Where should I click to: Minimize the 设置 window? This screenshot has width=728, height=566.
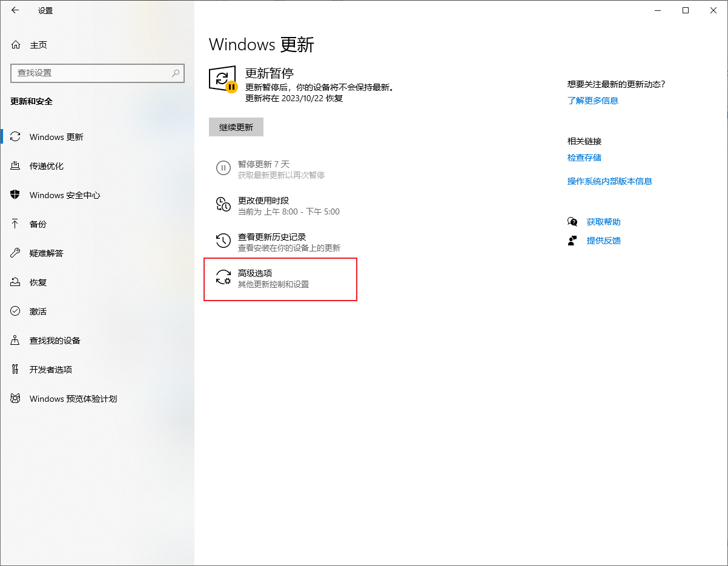(658, 10)
